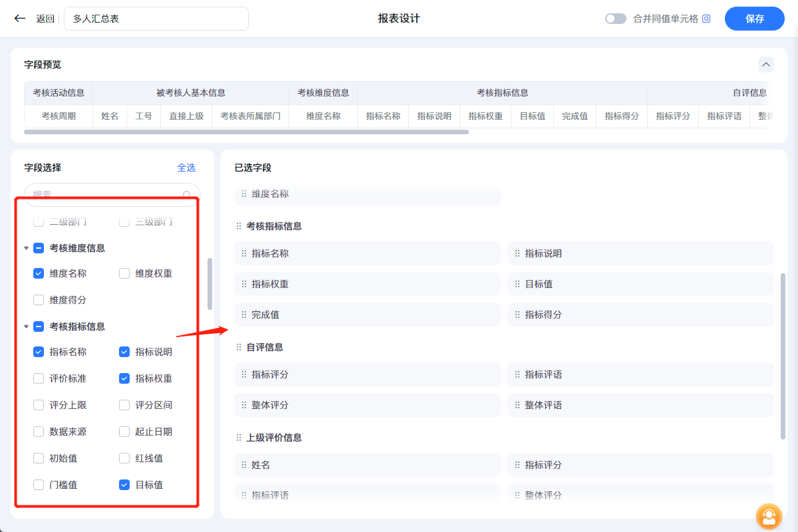Click the field preview horizontal scrollbar
The height and width of the screenshot is (532, 798).
[x=246, y=132]
